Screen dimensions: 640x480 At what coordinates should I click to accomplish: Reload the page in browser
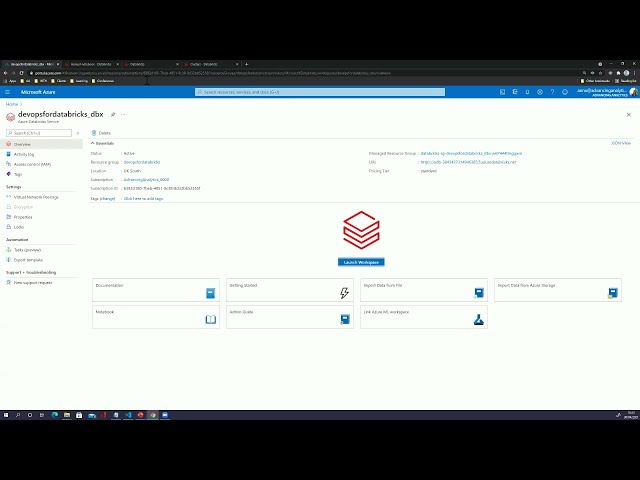21,73
